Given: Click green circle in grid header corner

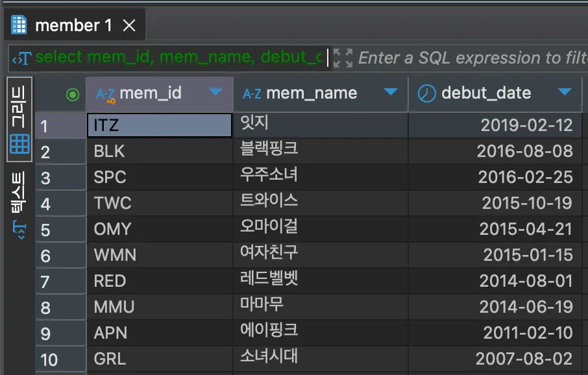Looking at the screenshot, I should point(73,95).
